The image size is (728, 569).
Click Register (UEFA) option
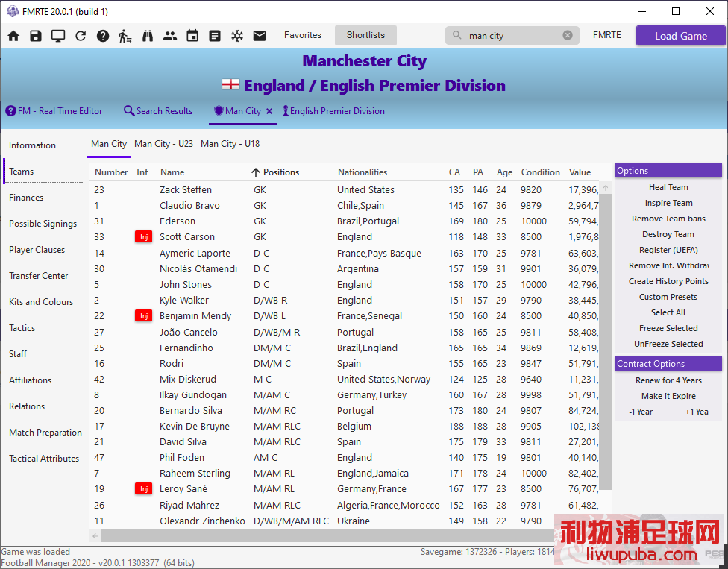point(668,250)
